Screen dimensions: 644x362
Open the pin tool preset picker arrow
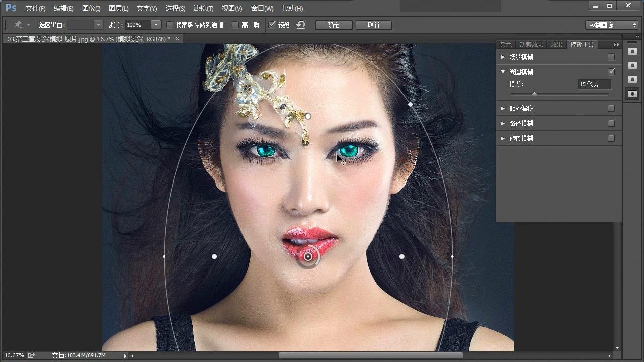click(x=28, y=25)
